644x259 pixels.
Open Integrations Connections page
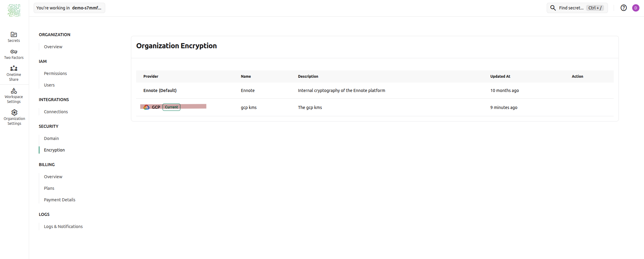[56, 112]
